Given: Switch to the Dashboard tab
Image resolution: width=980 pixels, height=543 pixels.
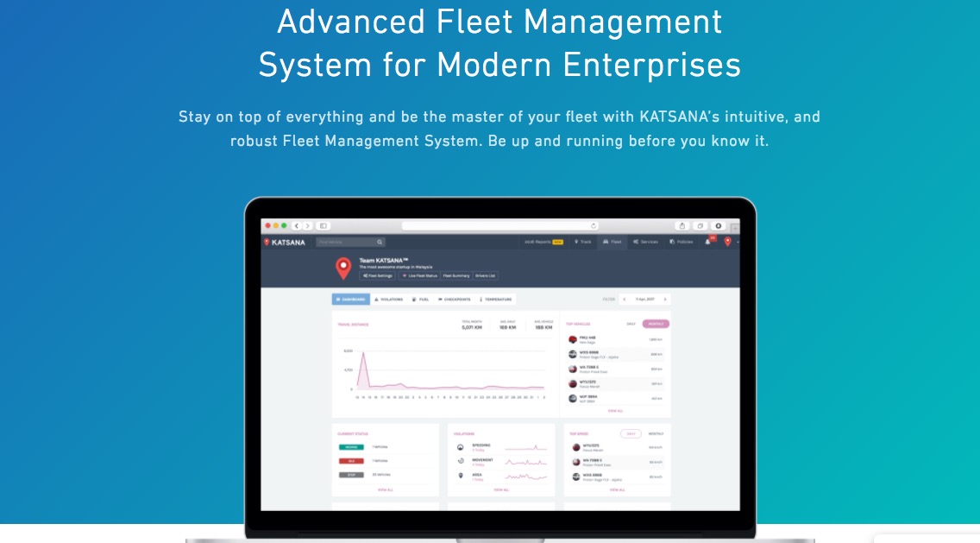Looking at the screenshot, I should point(350,300).
